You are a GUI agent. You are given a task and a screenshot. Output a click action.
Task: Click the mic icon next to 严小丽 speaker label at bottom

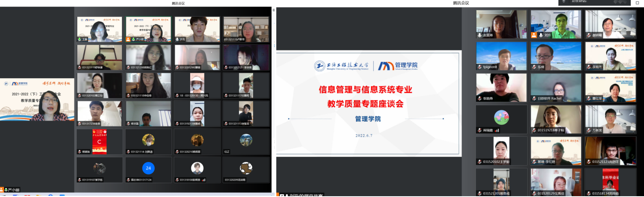point(6,190)
